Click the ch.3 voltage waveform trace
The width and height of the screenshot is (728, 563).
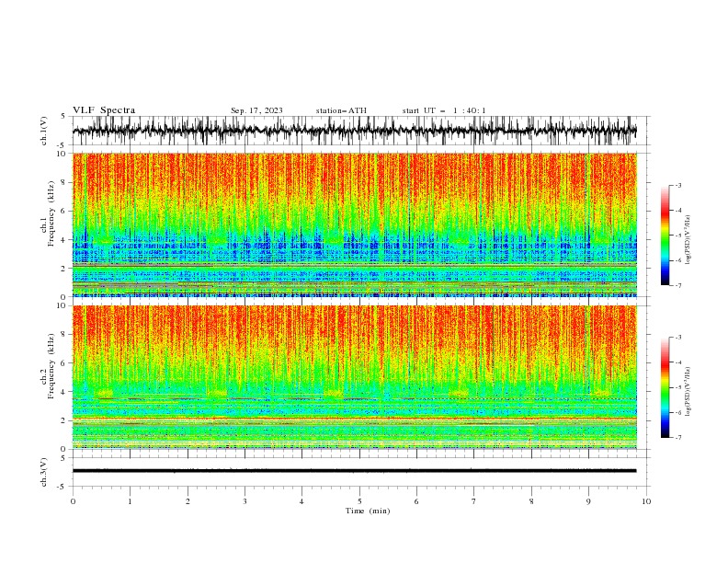click(x=354, y=471)
